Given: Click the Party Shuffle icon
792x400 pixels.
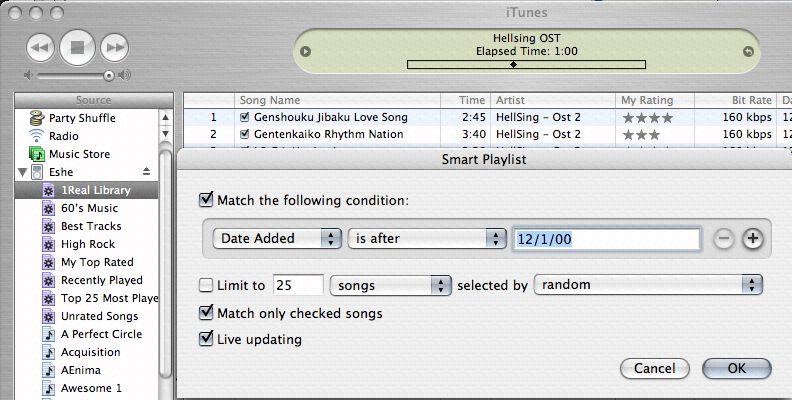Looking at the screenshot, I should tap(37, 118).
